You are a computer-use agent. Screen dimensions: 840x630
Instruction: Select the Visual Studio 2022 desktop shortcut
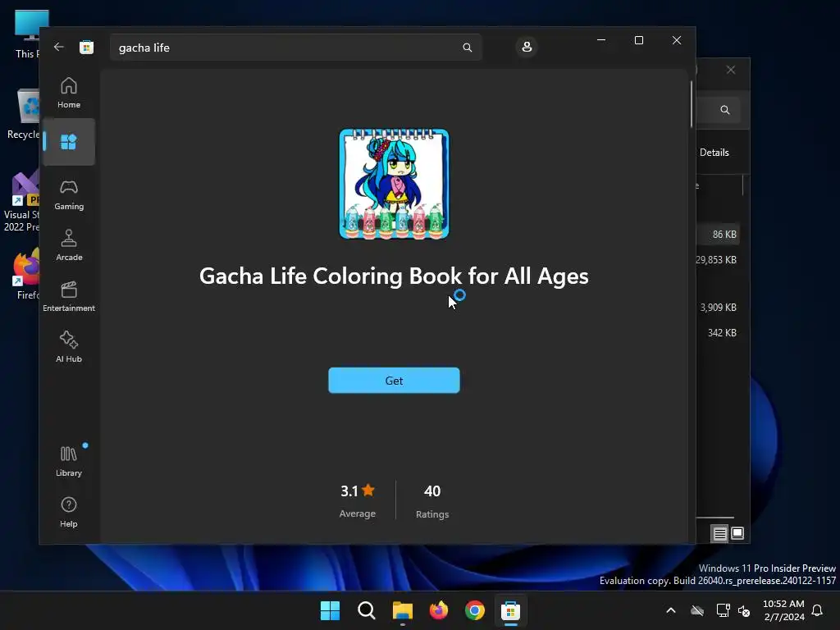(21, 202)
